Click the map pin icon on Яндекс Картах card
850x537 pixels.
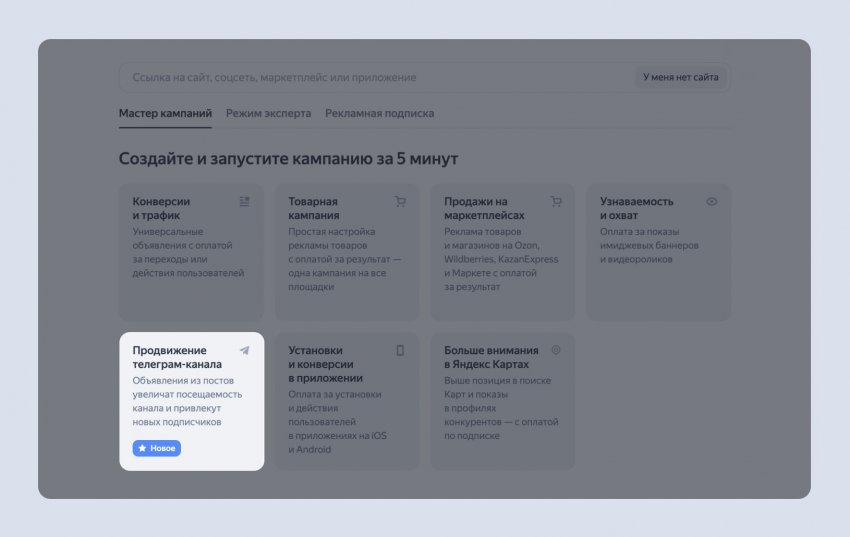[x=557, y=351]
